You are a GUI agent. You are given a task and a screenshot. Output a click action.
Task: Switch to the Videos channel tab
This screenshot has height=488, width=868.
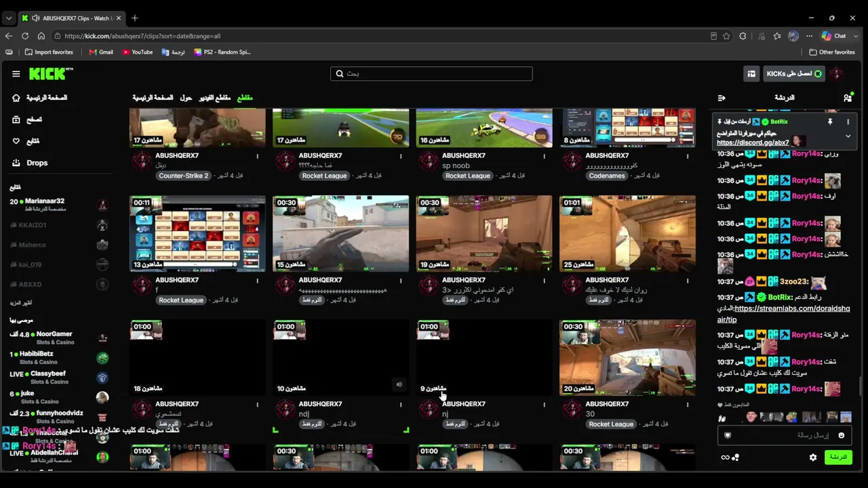click(x=214, y=98)
